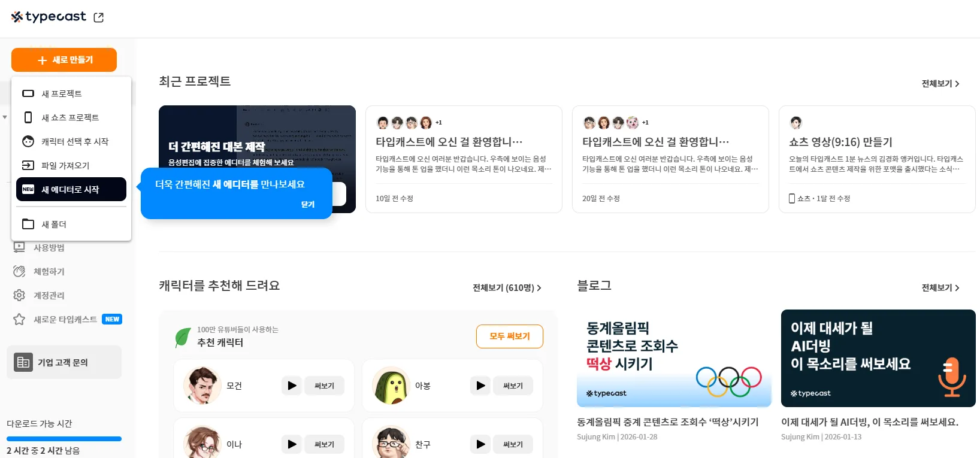Screen dimensions: 980x458
Task: Try the 아봉 character with 써보기
Action: pyautogui.click(x=513, y=386)
